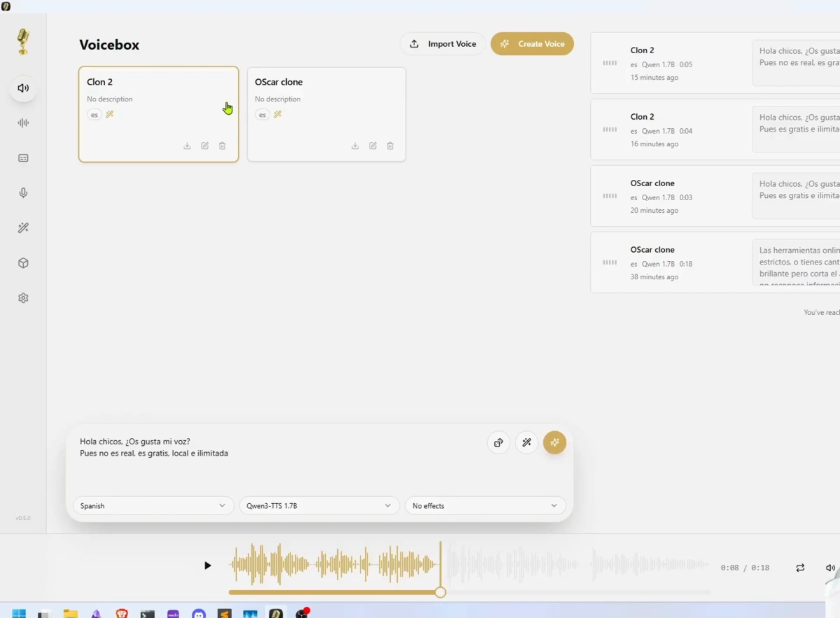Screen dimensions: 840x618
Task: Toggle loop playback in the audio player
Action: coord(800,568)
